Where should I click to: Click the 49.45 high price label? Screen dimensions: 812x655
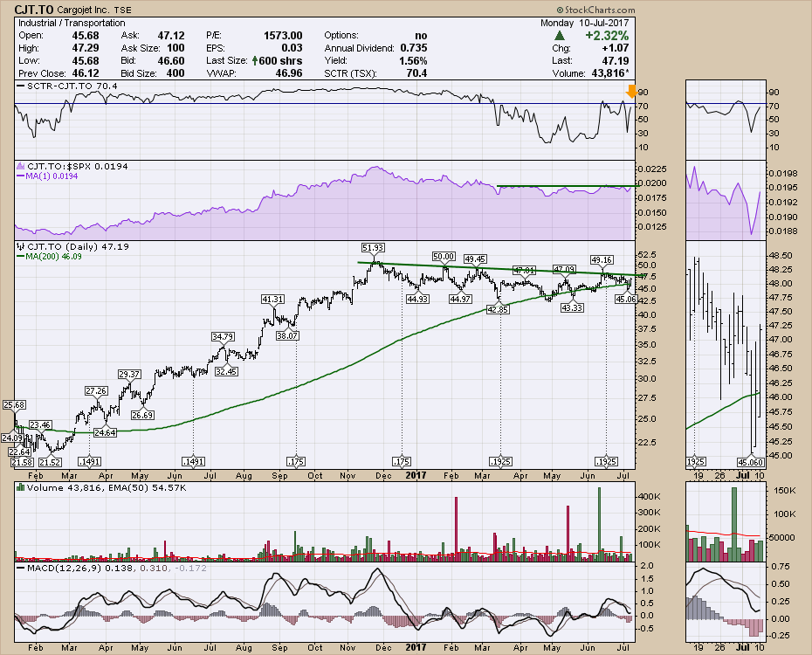[x=475, y=259]
